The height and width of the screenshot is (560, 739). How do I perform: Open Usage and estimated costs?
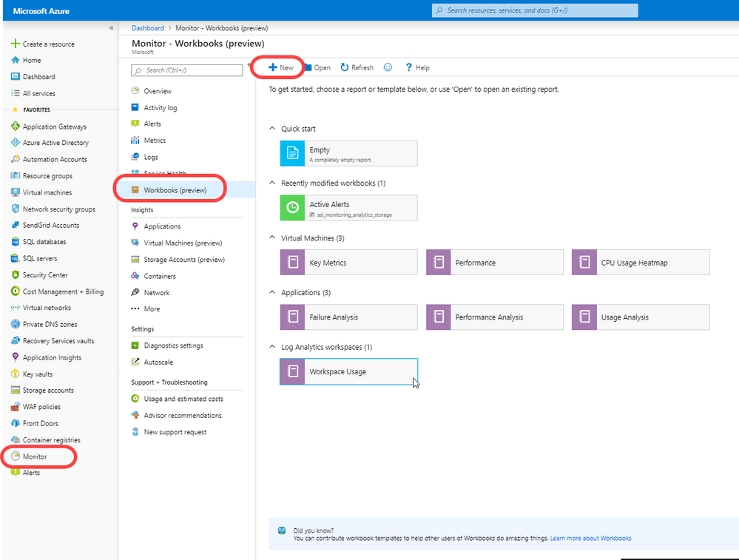pos(183,399)
